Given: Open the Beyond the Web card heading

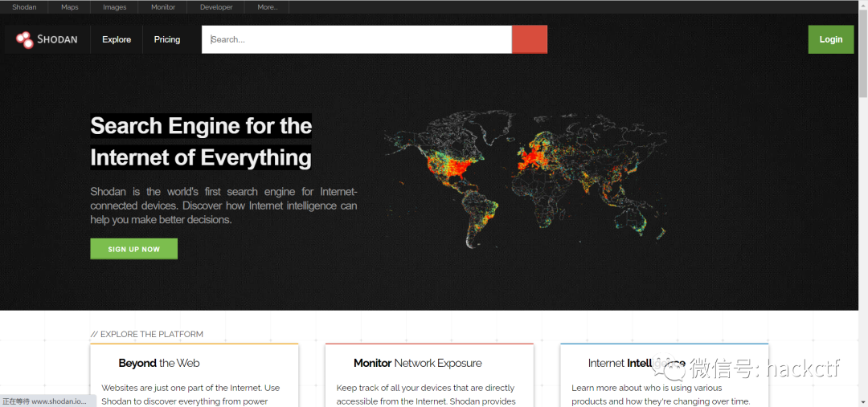Looking at the screenshot, I should coord(159,364).
